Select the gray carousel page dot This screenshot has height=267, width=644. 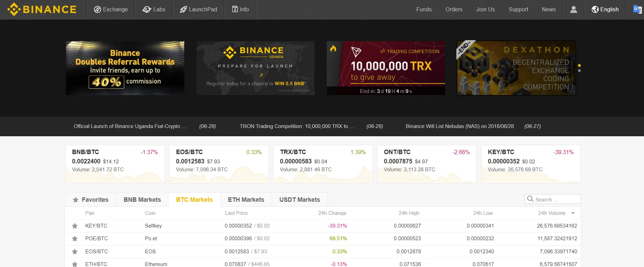579,71
